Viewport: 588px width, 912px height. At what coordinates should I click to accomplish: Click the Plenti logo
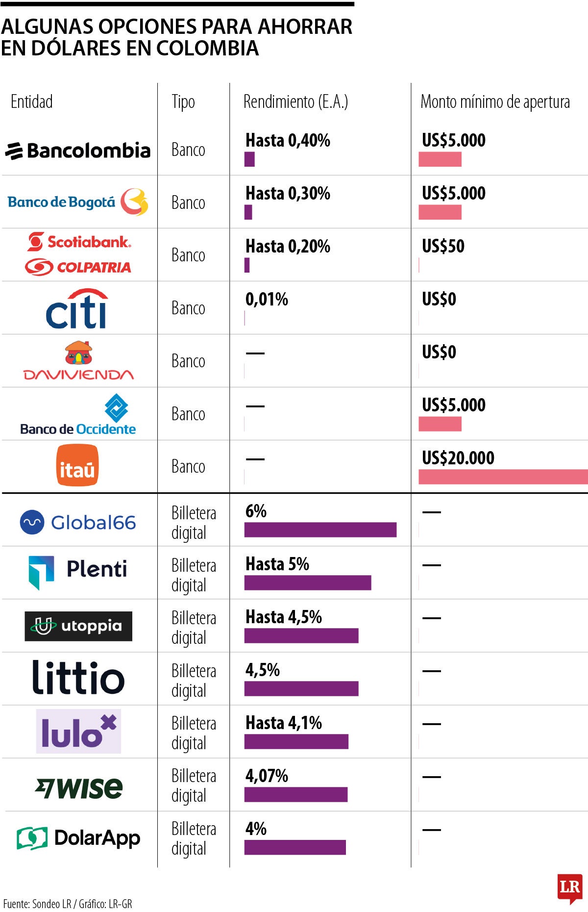pos(78,572)
